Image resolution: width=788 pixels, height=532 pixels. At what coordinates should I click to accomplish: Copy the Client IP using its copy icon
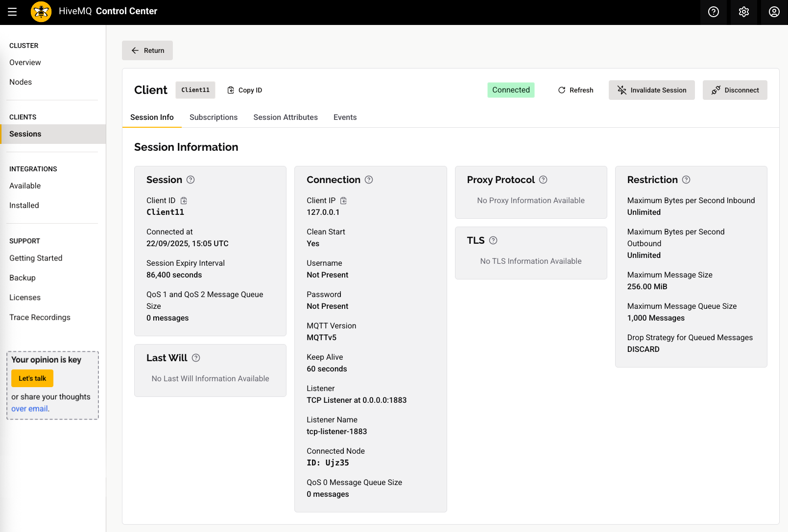(343, 201)
